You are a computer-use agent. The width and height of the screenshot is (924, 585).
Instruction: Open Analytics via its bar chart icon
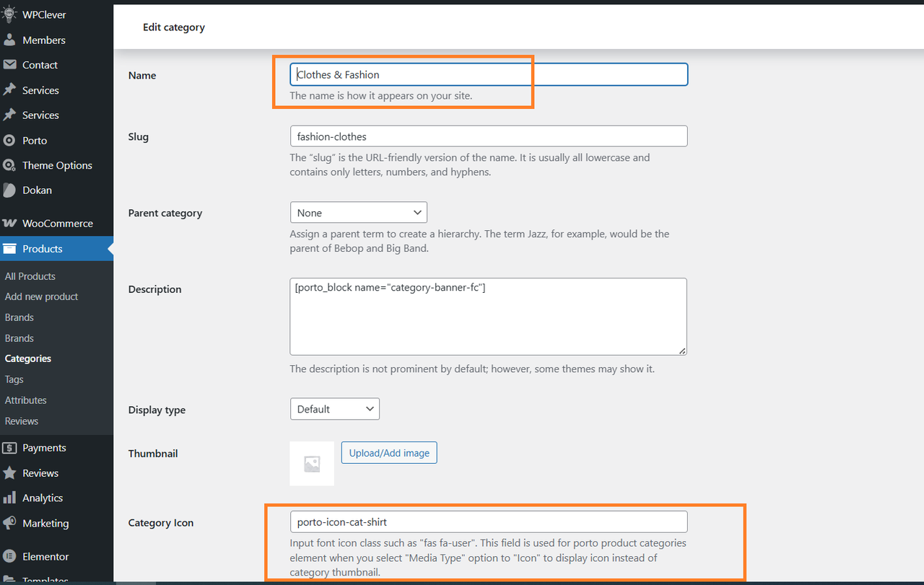tap(9, 498)
